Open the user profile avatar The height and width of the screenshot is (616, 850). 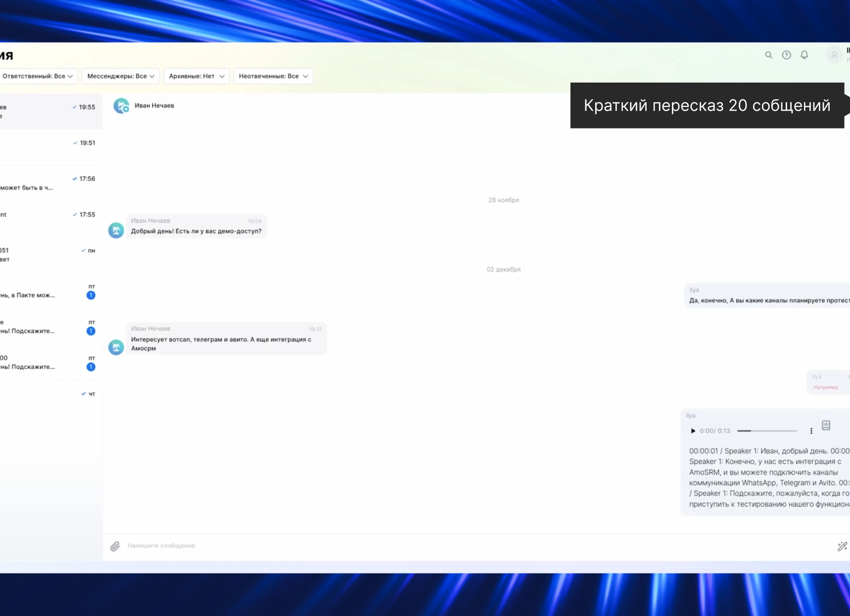[834, 55]
